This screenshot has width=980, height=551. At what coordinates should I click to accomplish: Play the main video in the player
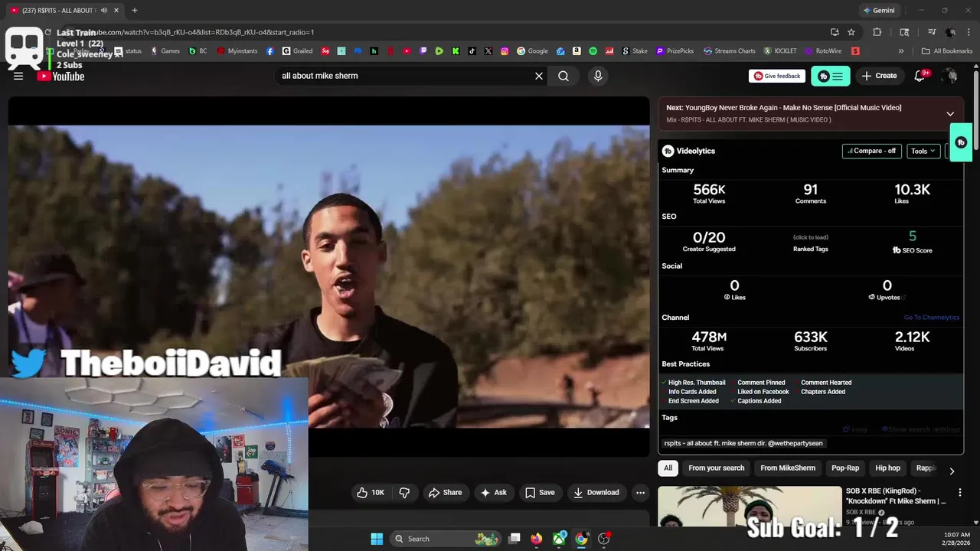[x=329, y=275]
